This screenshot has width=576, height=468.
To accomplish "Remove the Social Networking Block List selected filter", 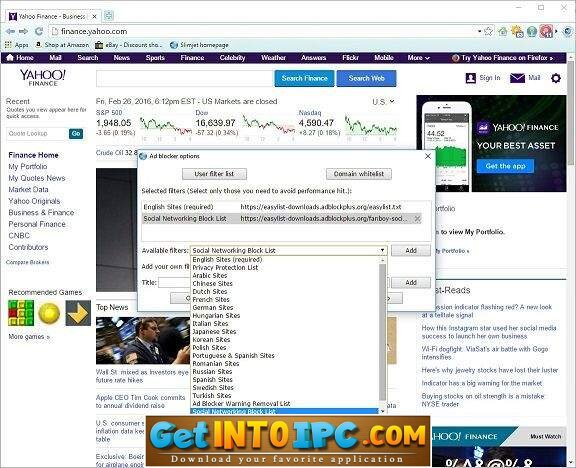I will pos(417,219).
